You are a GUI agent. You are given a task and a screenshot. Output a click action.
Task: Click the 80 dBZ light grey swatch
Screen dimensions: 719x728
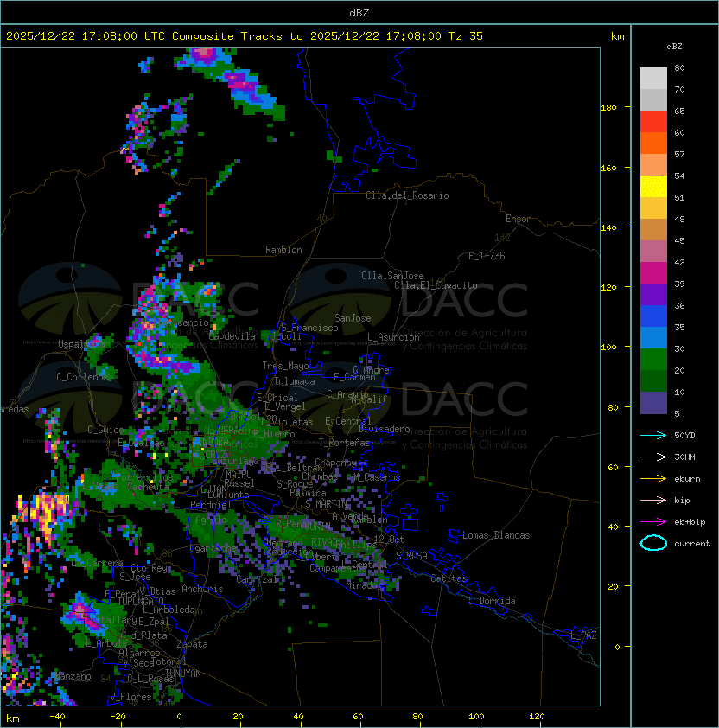(653, 78)
